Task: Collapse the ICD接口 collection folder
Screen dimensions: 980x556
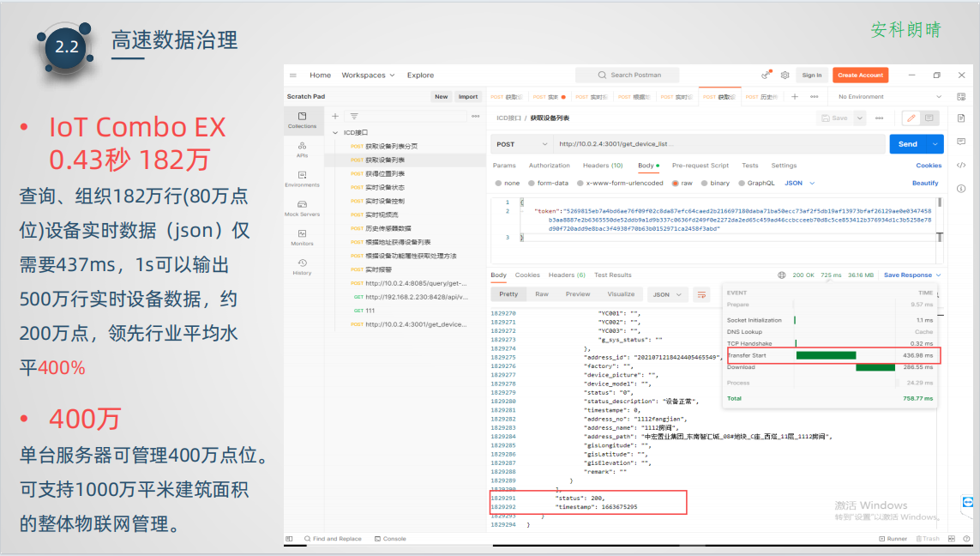Action: [336, 133]
